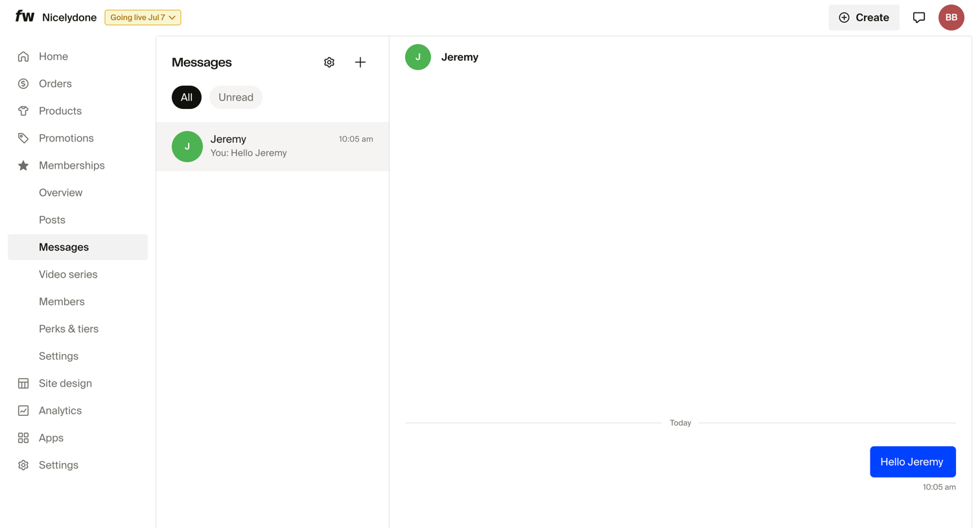Viewport: 980px width, 528px height.
Task: Click the Create button
Action: pos(864,18)
